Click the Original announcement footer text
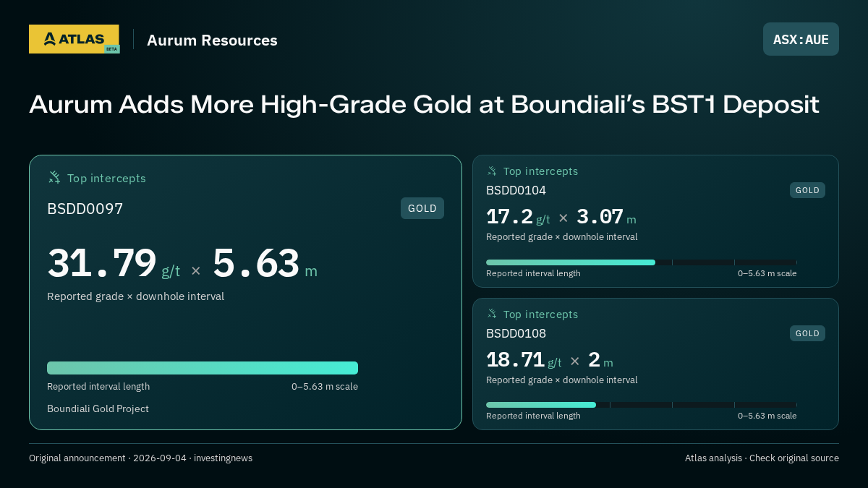 click(x=140, y=458)
